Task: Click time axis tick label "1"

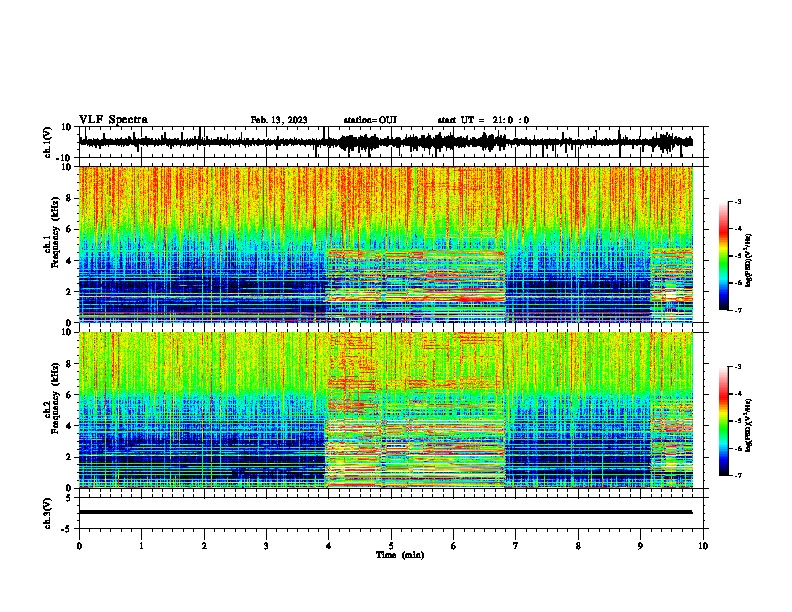Action: coord(141,546)
